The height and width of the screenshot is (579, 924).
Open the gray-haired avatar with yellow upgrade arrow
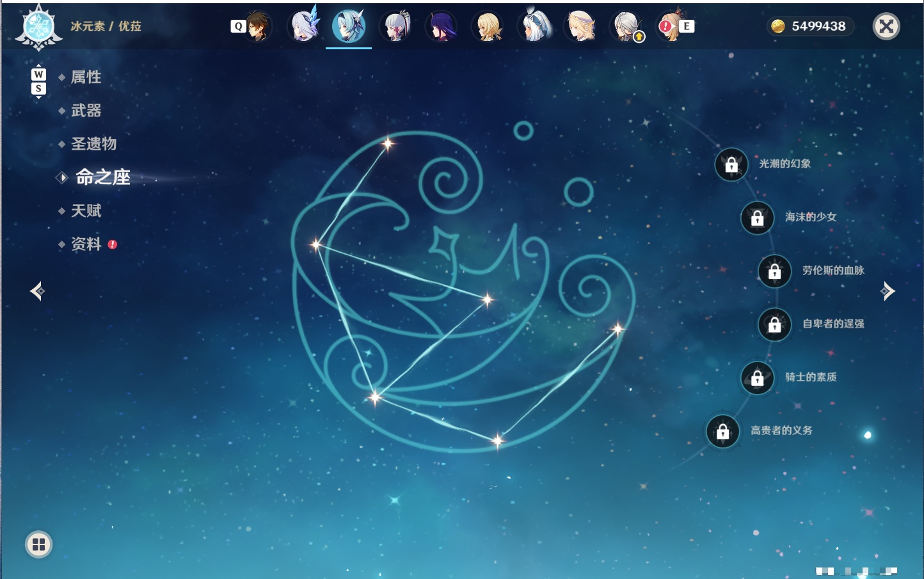click(x=626, y=27)
